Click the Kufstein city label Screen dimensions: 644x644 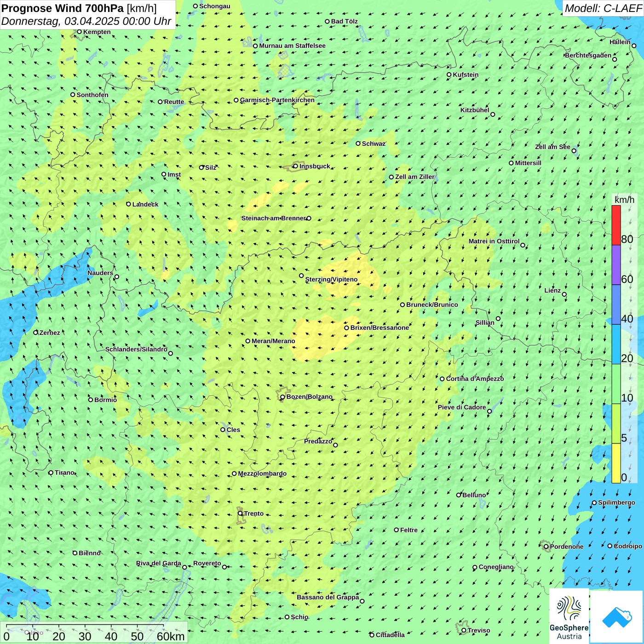point(466,75)
